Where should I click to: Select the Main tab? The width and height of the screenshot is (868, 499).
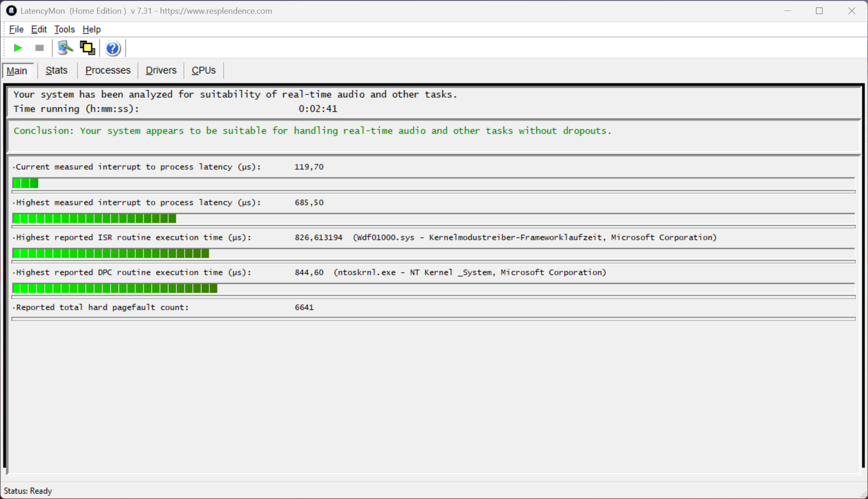17,71
